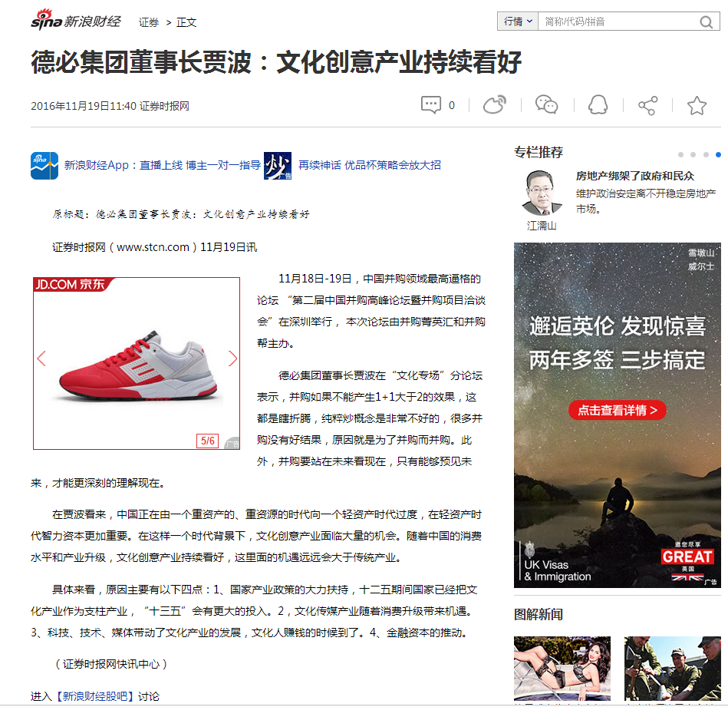Select the first 专栏推荐 carousel dot
This screenshot has height=707, width=728.
pyautogui.click(x=680, y=154)
